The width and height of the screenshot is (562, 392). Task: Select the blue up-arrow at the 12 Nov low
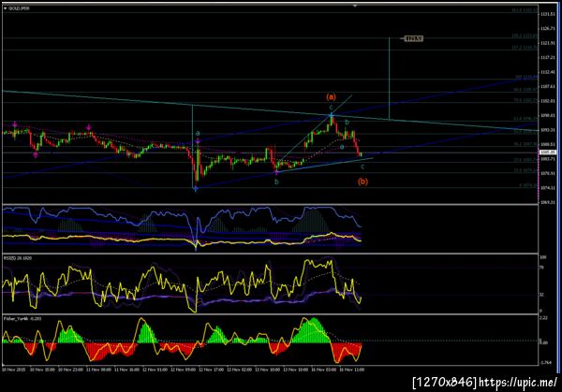(196, 189)
